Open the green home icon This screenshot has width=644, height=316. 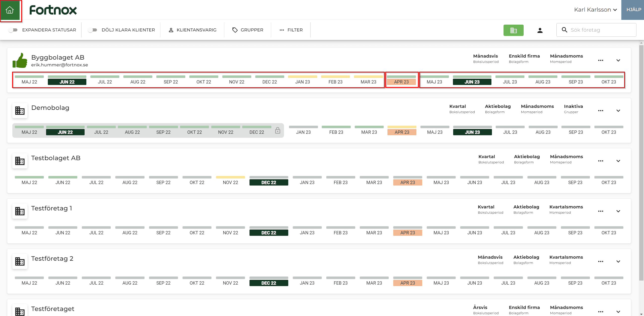[10, 10]
